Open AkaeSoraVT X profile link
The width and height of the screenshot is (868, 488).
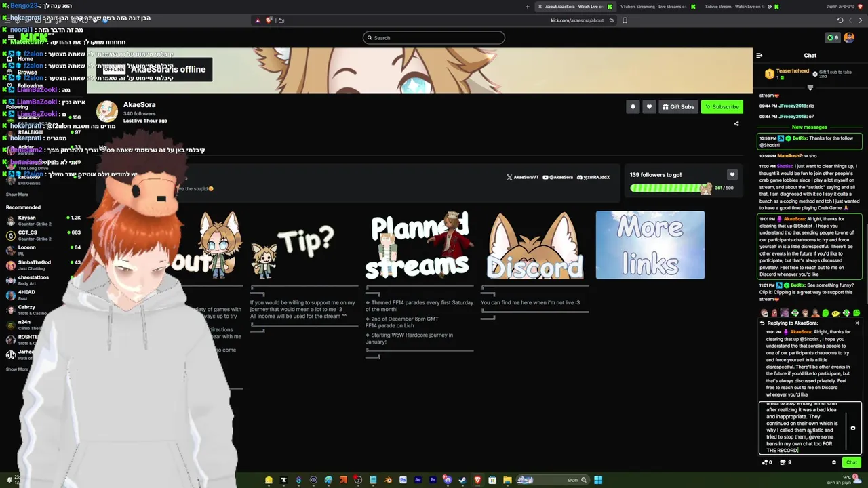point(522,177)
